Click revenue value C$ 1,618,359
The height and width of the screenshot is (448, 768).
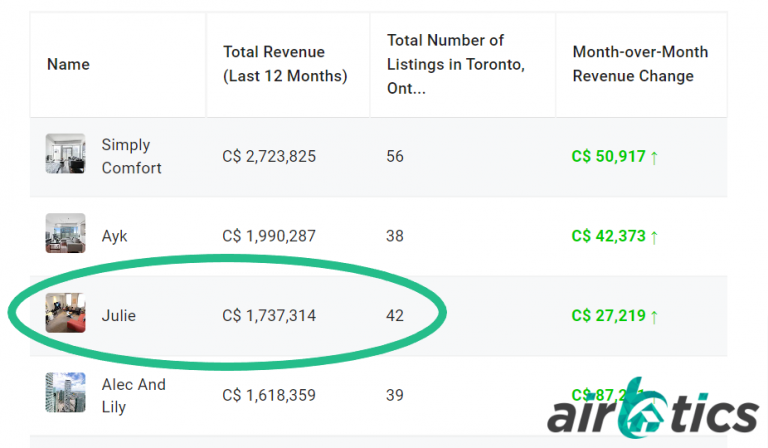[269, 395]
